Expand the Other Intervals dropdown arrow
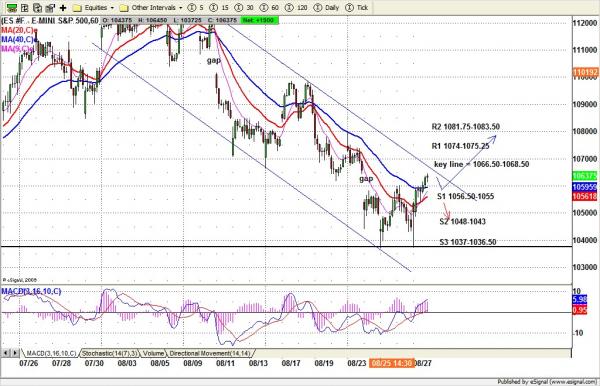This screenshot has height=386, width=600. click(181, 8)
